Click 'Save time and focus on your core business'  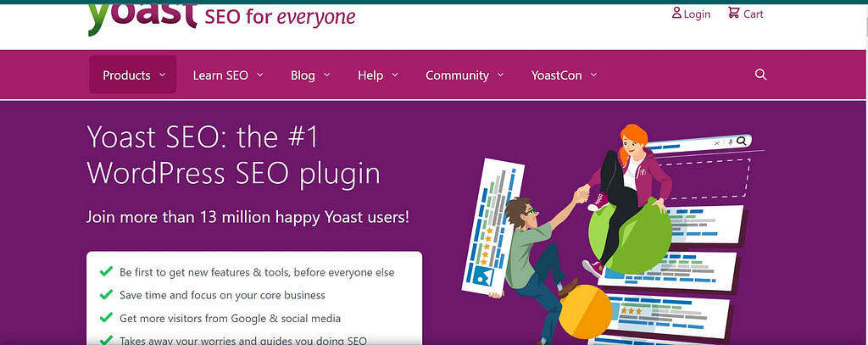coord(222,295)
